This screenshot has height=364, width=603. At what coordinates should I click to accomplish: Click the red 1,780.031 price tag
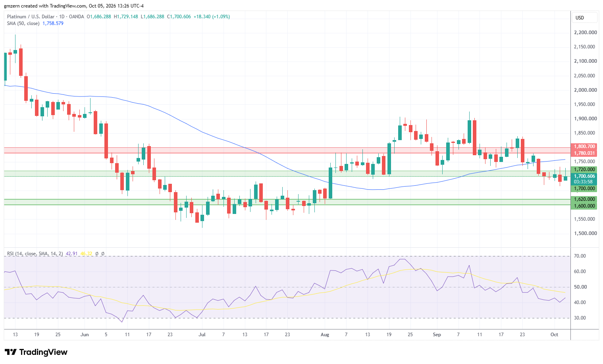584,153
